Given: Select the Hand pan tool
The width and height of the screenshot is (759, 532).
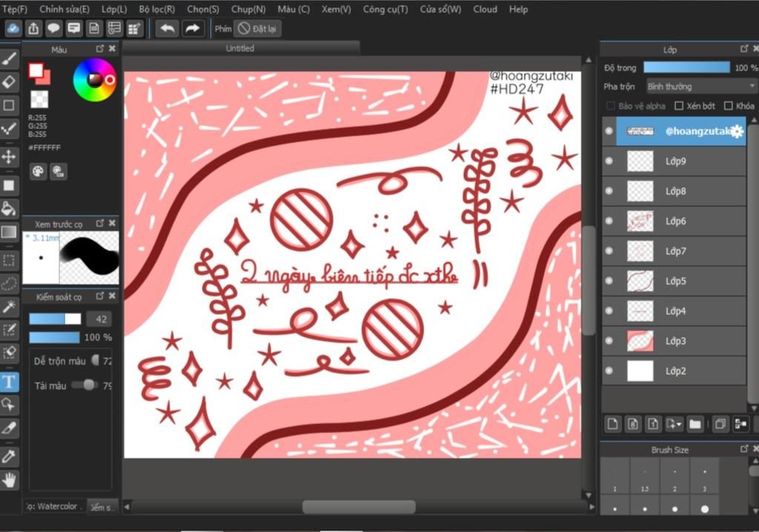Looking at the screenshot, I should tap(9, 479).
